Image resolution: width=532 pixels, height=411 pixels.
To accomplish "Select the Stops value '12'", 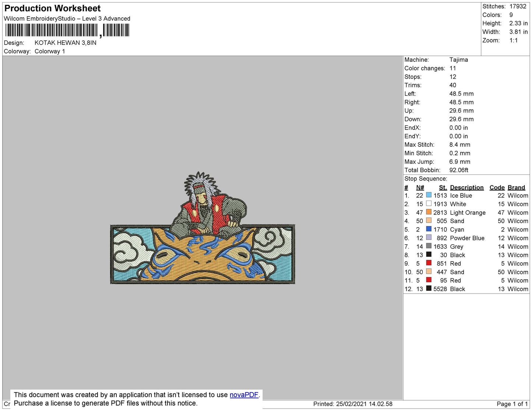I will click(x=453, y=77).
